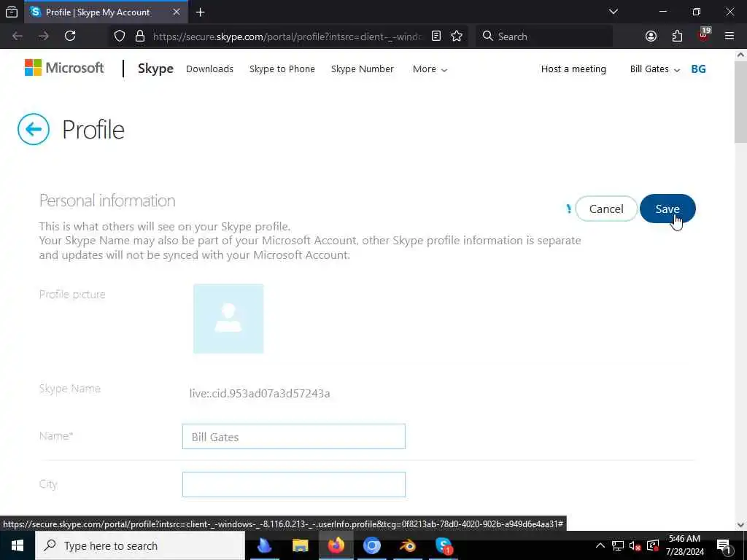Viewport: 747px width, 560px height.
Task: Click the Skype brand link
Action: click(x=155, y=69)
